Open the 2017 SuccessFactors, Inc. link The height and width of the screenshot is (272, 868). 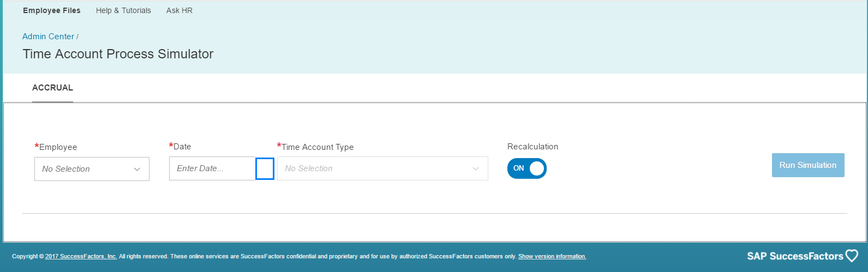click(x=81, y=256)
